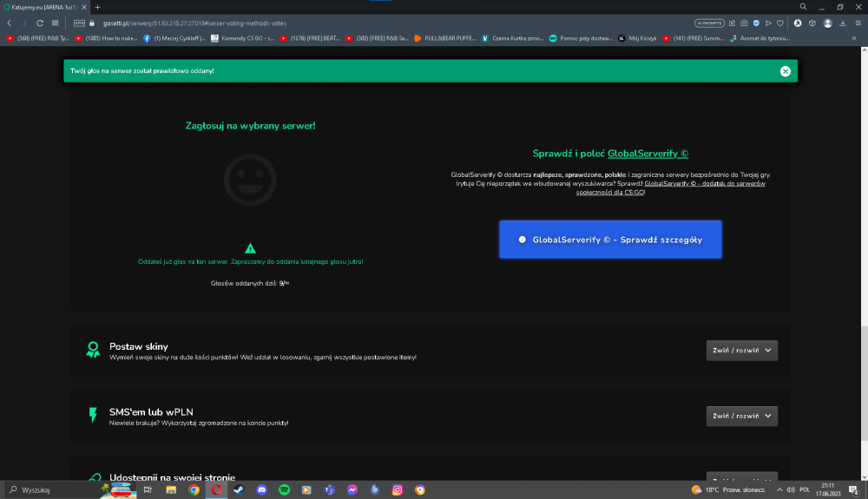
Task: Open the PULL&BEAR PUFFE bookmark
Action: point(445,38)
